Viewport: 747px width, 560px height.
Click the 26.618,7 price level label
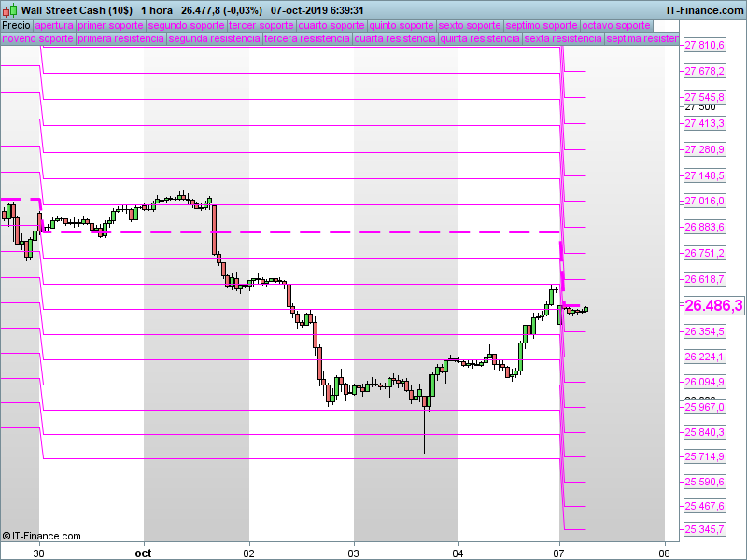[705, 279]
